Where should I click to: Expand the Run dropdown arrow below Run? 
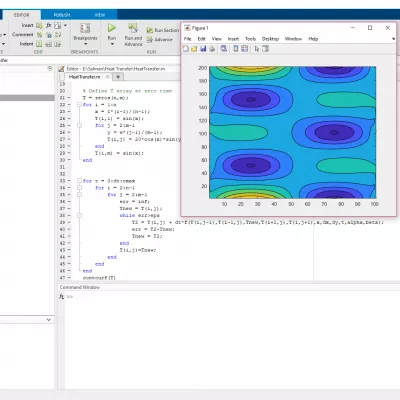pos(112,44)
